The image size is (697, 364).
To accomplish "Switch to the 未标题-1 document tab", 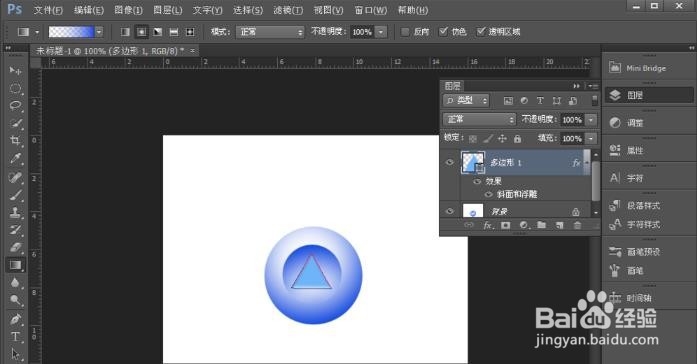I will [110, 51].
